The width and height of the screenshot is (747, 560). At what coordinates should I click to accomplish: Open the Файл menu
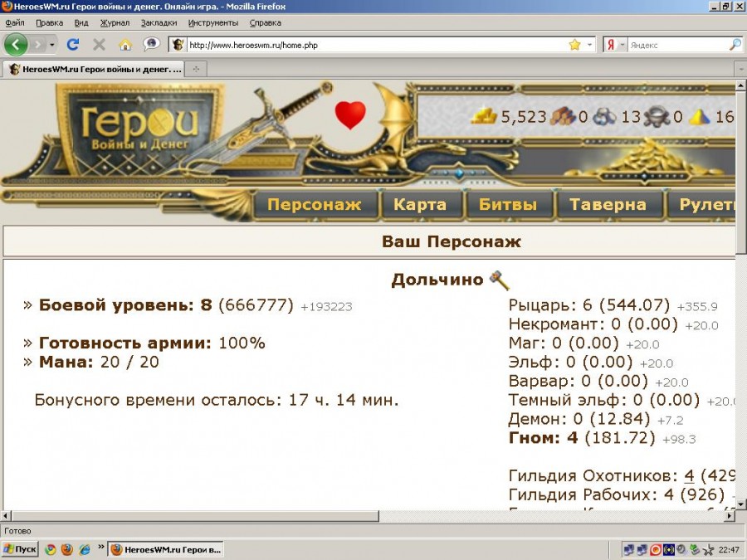click(x=15, y=22)
